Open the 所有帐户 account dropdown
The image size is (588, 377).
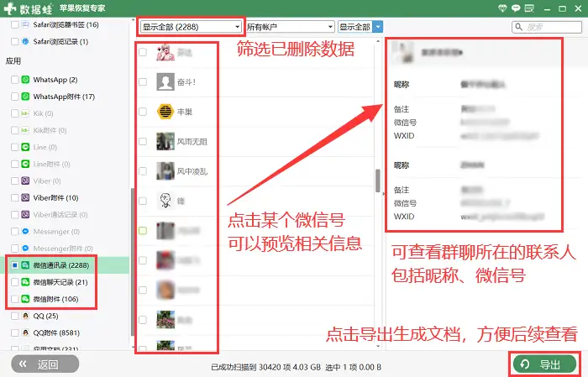coord(290,27)
